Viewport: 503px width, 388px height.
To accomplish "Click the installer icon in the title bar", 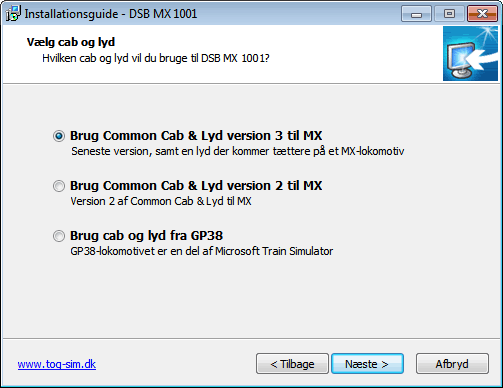I will 13,14.
